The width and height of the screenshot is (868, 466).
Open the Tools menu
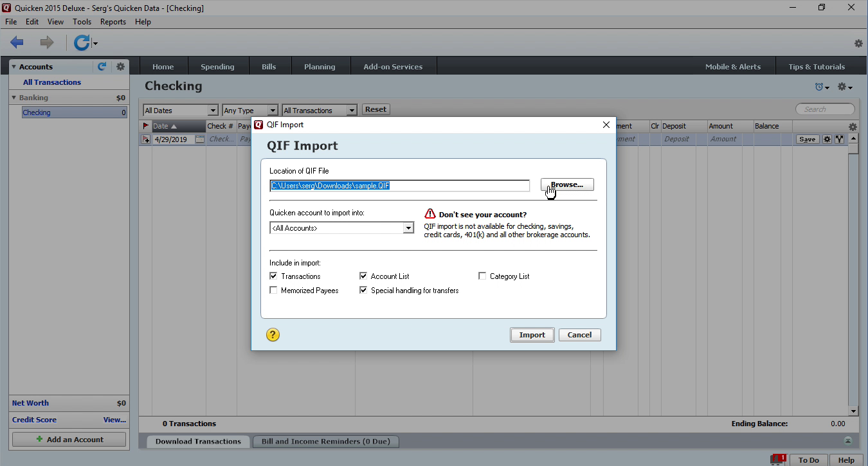[x=82, y=22]
